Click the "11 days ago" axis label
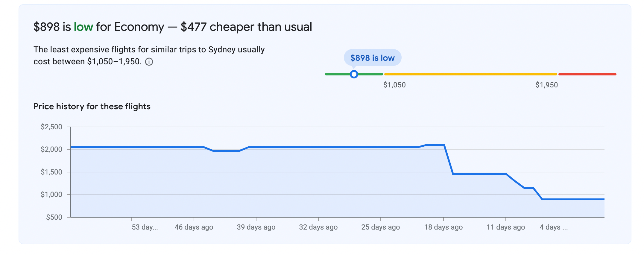Image resolution: width=644 pixels, height=255 pixels. coord(506,227)
